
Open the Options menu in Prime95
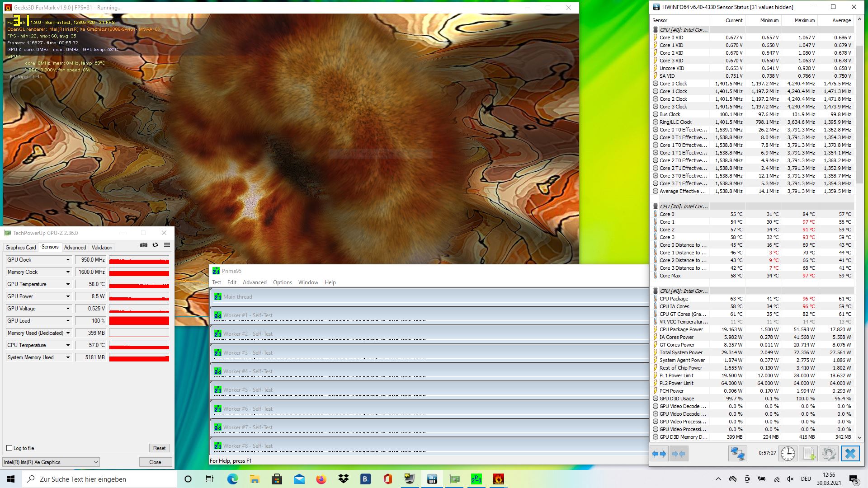pyautogui.click(x=282, y=282)
